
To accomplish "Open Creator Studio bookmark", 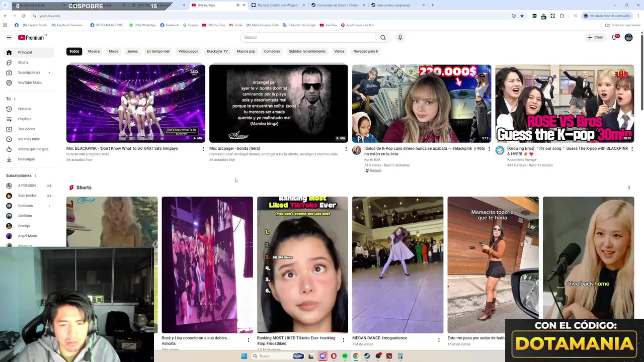I will click(35, 25).
